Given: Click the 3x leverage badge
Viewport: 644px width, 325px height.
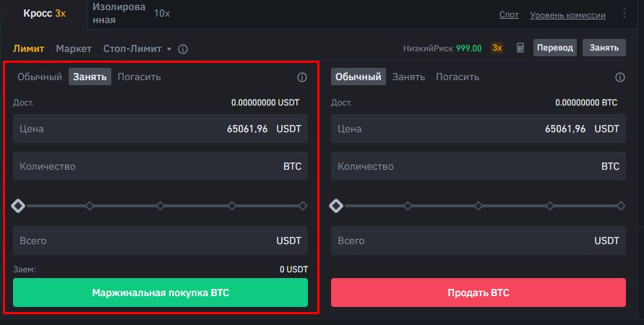Looking at the screenshot, I should 497,48.
